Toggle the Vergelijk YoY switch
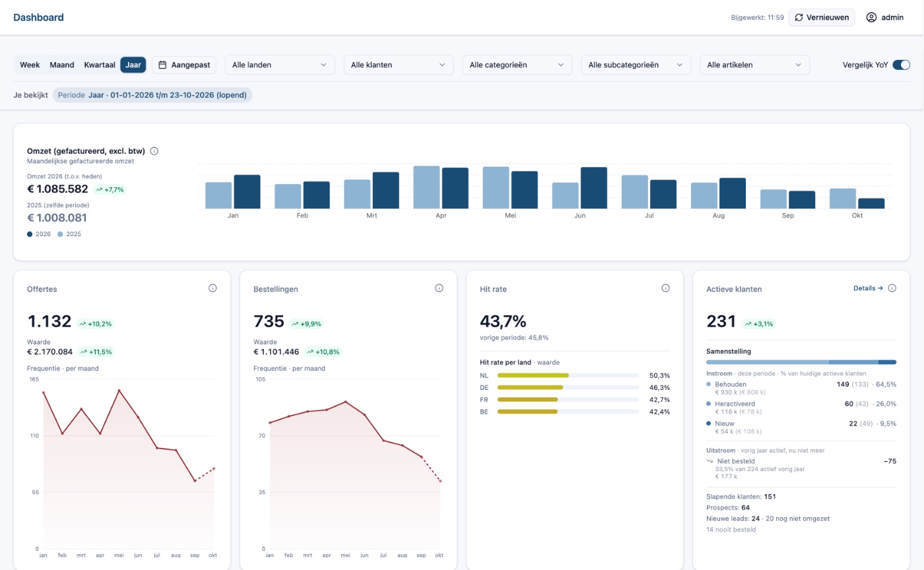The image size is (924, 570). (x=901, y=65)
